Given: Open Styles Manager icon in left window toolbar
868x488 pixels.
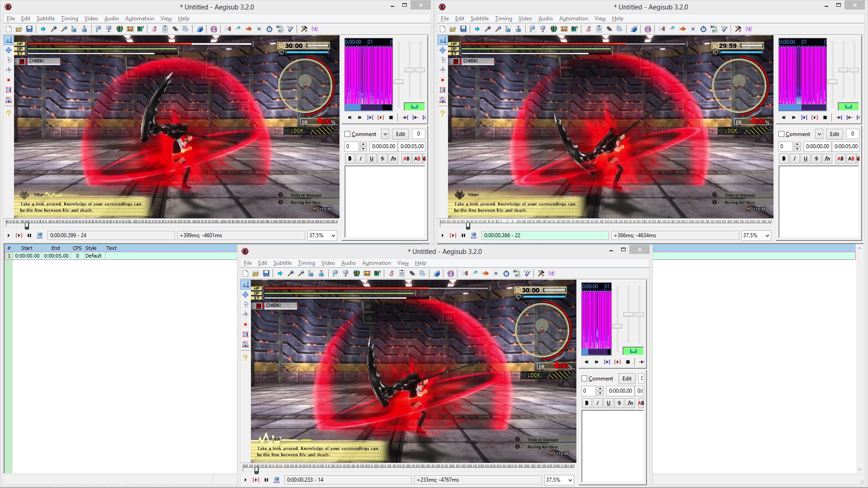Looking at the screenshot, I should (155, 29).
